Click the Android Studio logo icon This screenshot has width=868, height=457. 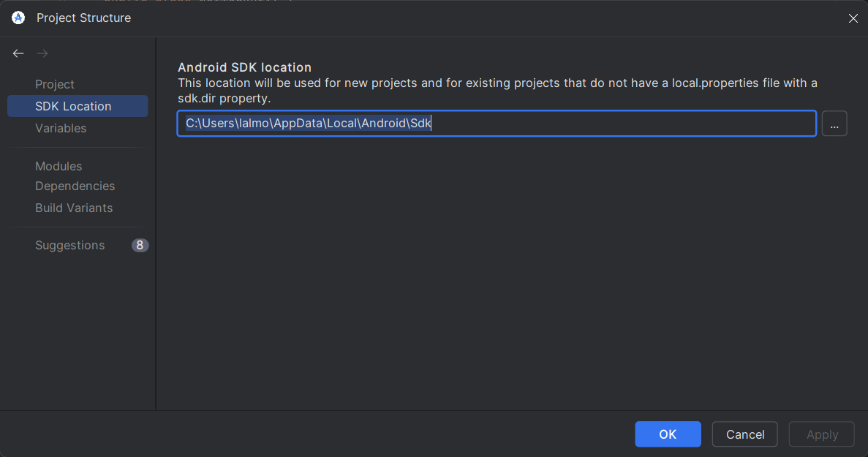(18, 18)
